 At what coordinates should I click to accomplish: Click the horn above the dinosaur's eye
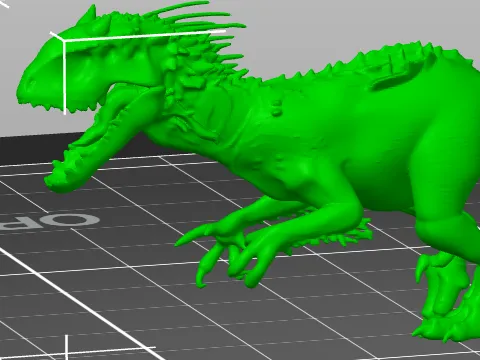(89, 14)
